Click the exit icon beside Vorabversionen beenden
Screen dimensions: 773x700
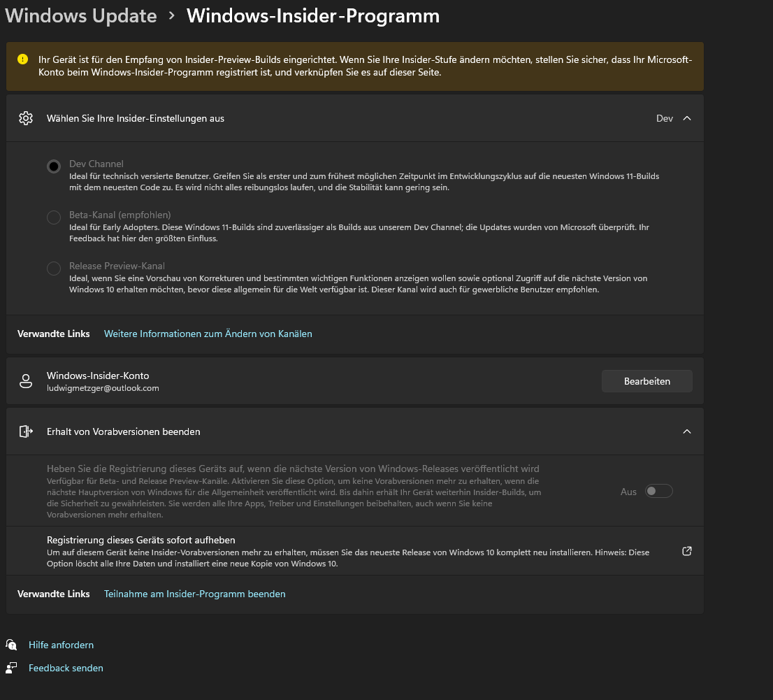(26, 431)
